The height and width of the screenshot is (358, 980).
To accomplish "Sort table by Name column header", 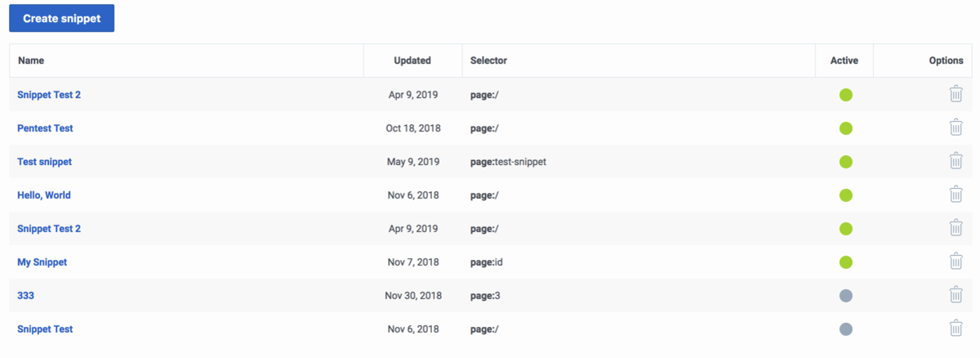I will [31, 60].
